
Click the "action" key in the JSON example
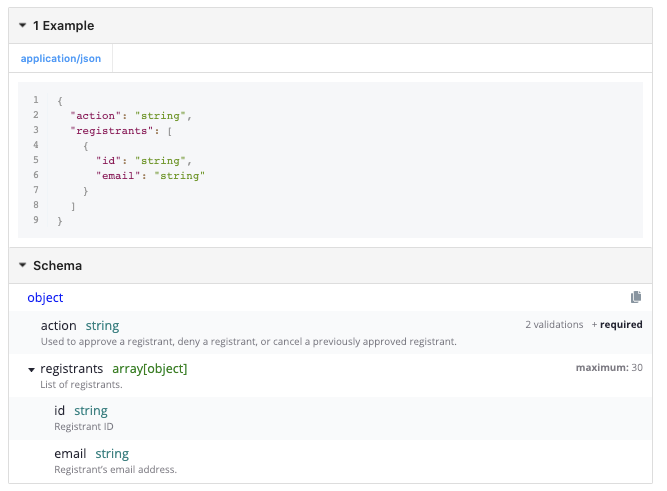coord(96,115)
